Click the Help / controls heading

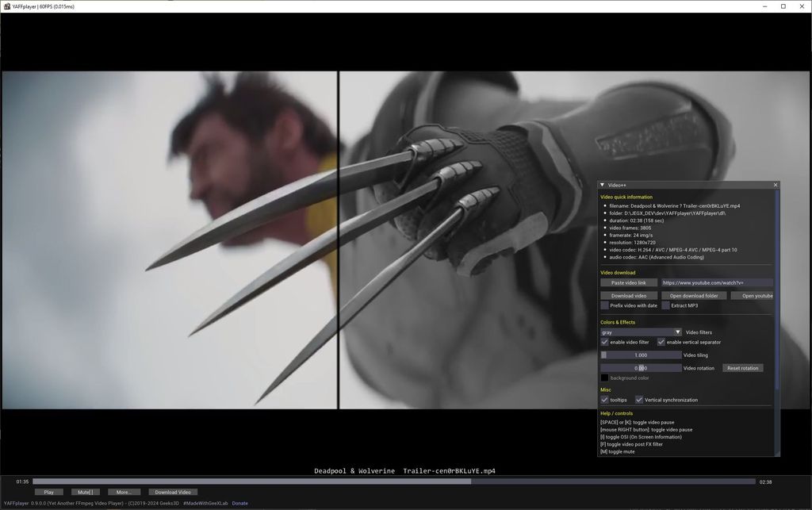616,414
